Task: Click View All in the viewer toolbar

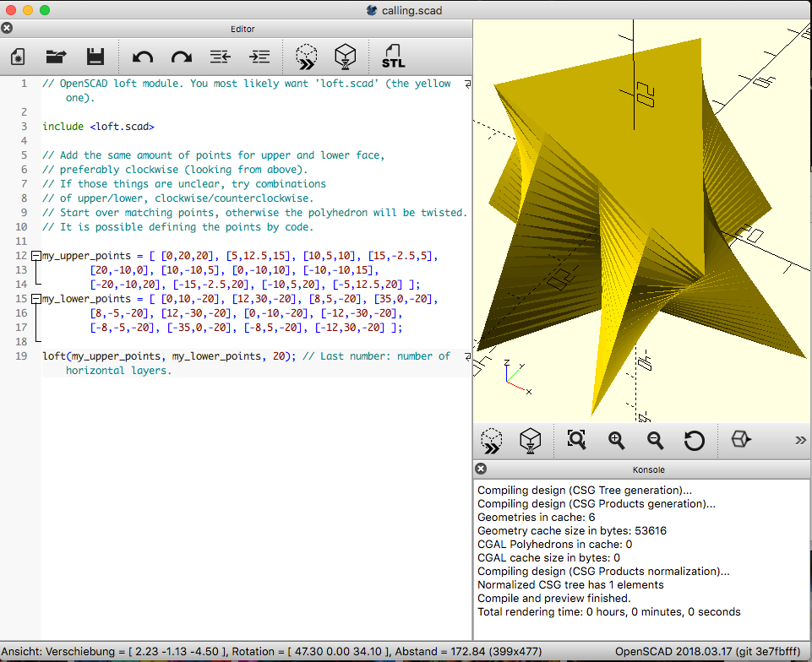Action: (x=576, y=440)
